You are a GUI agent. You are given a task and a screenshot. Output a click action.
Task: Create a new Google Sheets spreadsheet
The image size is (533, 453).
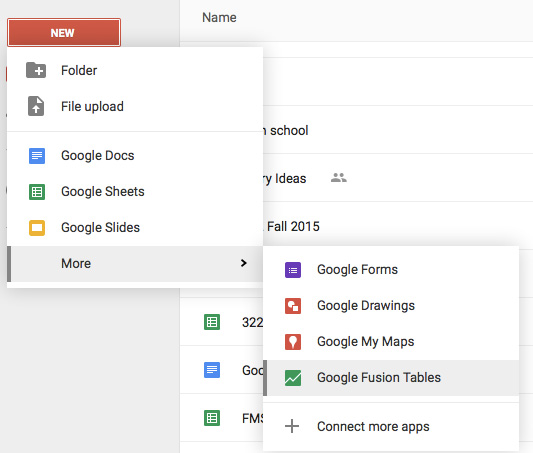(135, 192)
